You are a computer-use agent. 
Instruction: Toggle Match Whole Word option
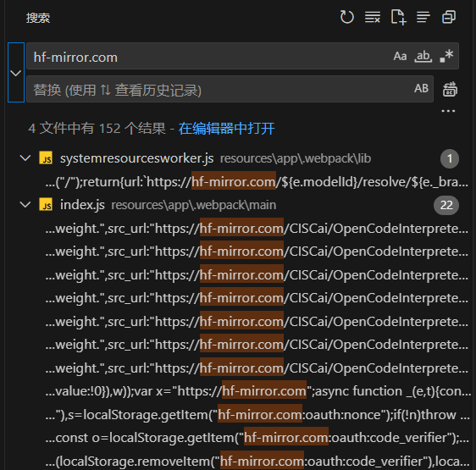point(423,56)
